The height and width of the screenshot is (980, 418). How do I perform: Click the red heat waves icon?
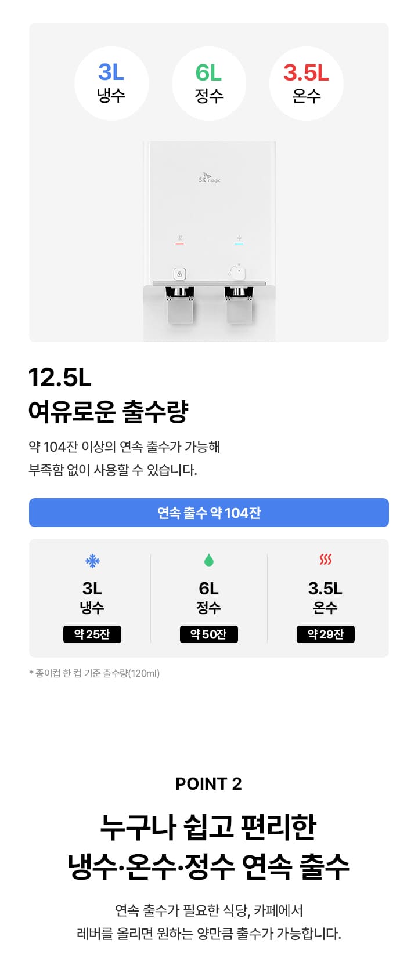point(326,560)
